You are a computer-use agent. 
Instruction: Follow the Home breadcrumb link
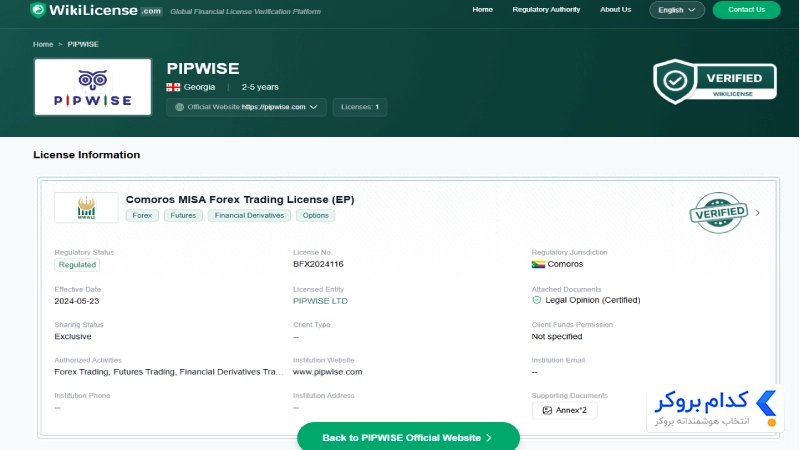point(43,44)
